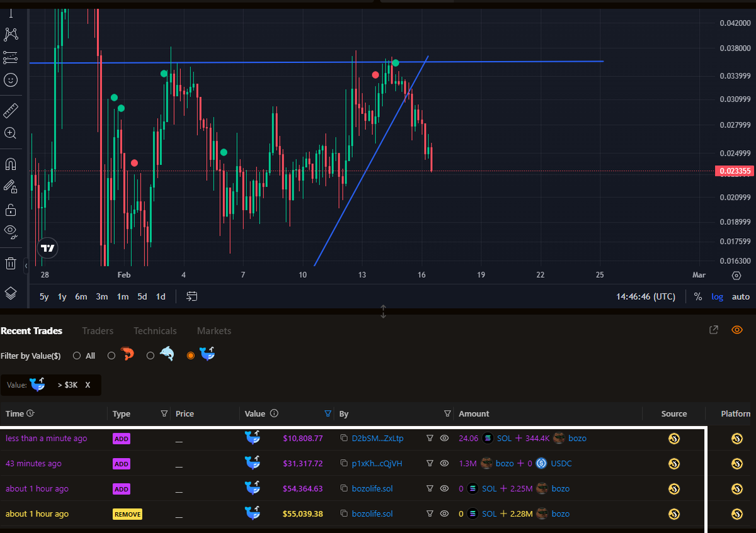Set chart range to 1d
Viewport: 756px width, 533px height.
point(161,297)
